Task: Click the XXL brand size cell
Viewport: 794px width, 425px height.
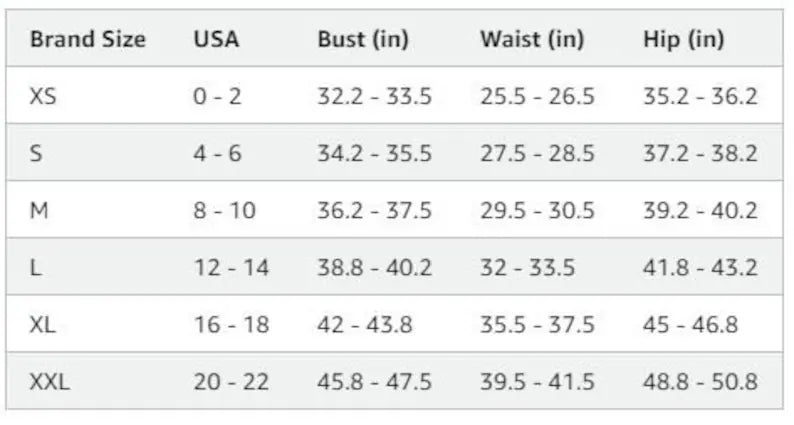Action: 50,382
